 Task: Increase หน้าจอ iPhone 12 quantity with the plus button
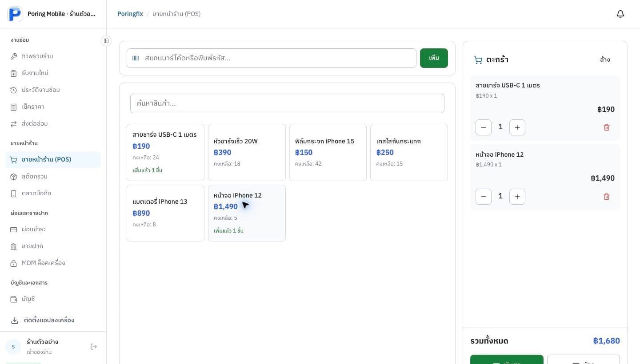tap(517, 197)
